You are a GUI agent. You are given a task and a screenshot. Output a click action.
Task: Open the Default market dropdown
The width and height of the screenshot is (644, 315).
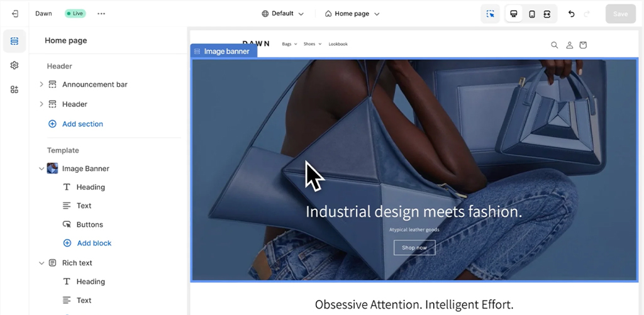coord(282,14)
